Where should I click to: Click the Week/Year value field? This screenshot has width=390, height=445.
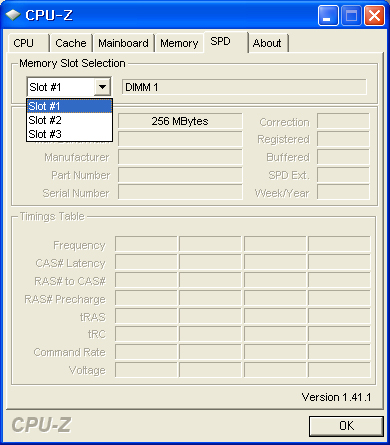pos(343,193)
